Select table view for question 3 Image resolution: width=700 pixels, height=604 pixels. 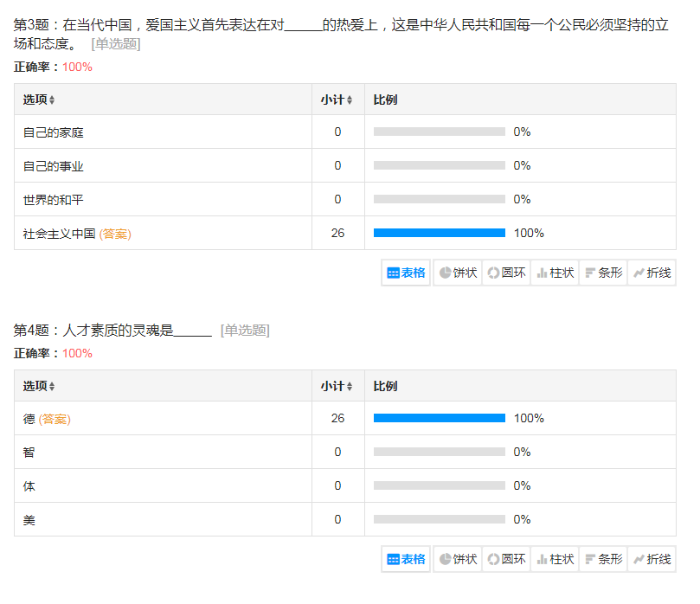406,273
